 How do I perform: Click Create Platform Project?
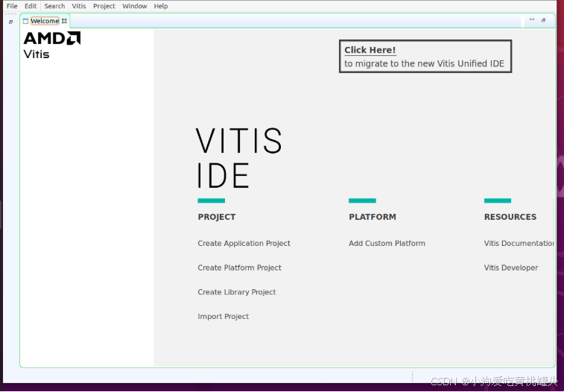(x=240, y=268)
